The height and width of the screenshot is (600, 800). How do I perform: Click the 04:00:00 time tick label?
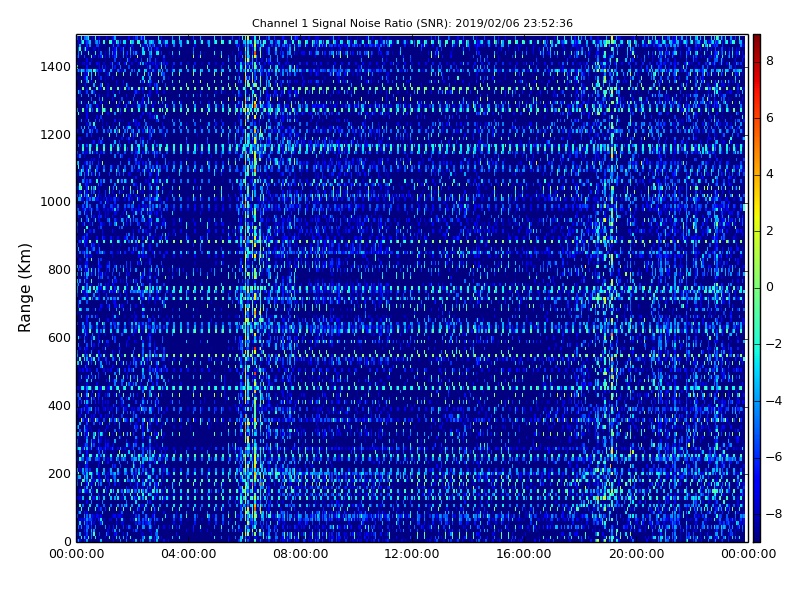(x=189, y=554)
